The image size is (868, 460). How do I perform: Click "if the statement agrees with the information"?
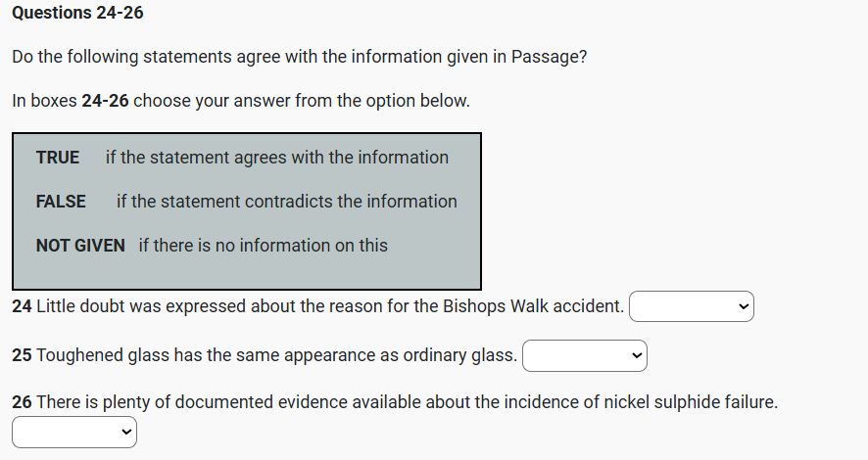(277, 158)
